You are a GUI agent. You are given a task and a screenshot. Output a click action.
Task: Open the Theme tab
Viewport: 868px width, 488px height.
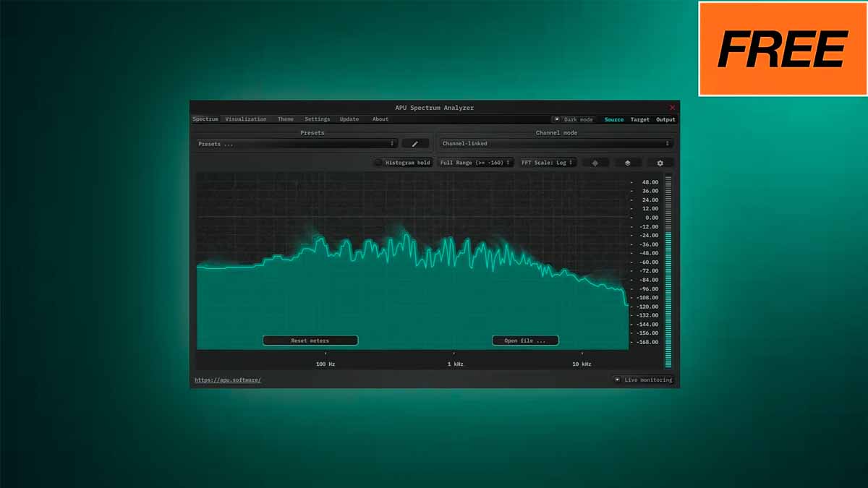click(x=286, y=119)
